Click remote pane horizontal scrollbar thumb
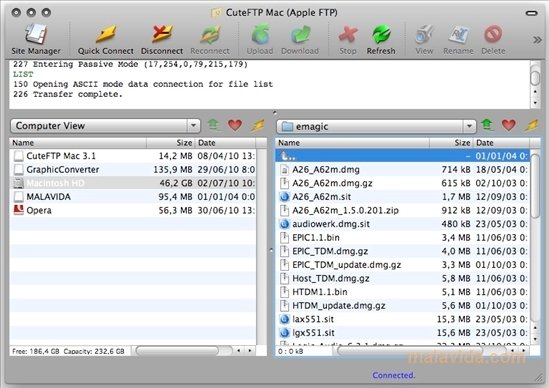 (410, 350)
